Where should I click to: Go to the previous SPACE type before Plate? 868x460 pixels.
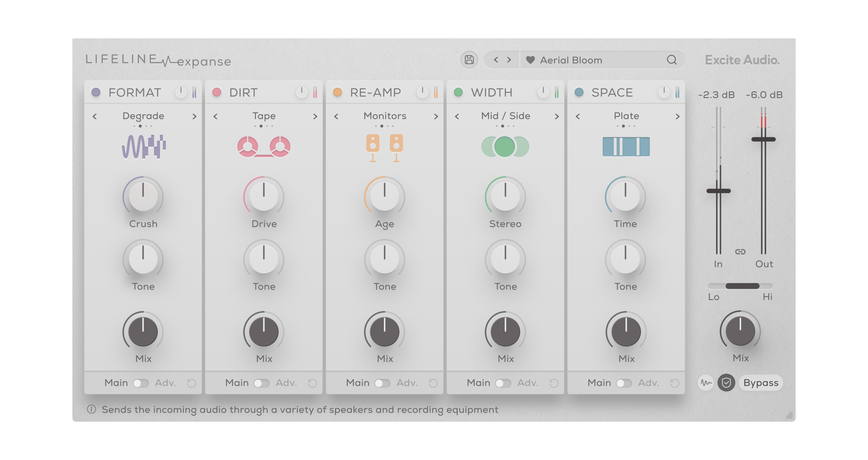pyautogui.click(x=578, y=116)
